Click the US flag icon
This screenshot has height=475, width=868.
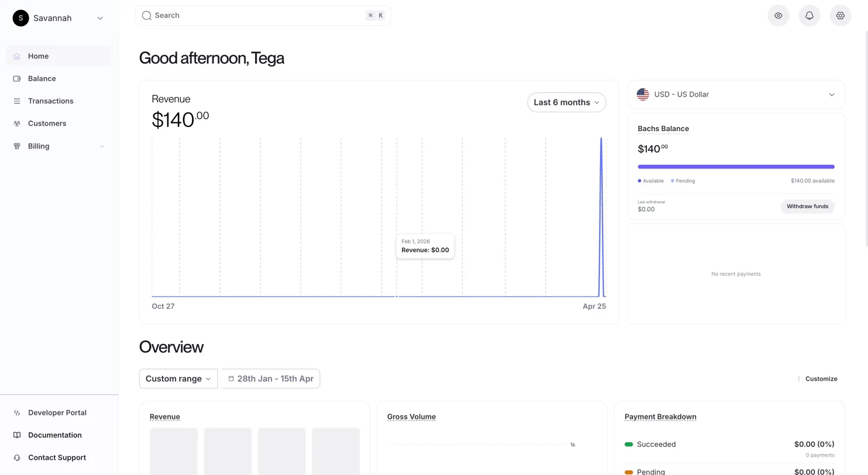tap(643, 94)
